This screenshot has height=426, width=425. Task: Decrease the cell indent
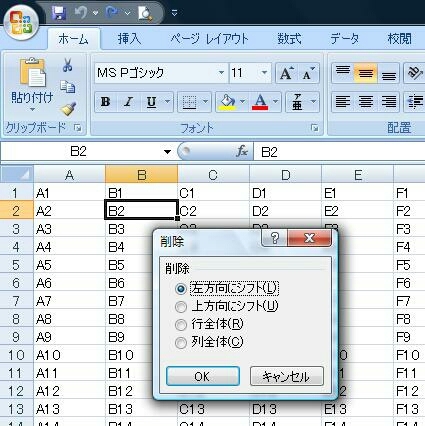click(414, 102)
